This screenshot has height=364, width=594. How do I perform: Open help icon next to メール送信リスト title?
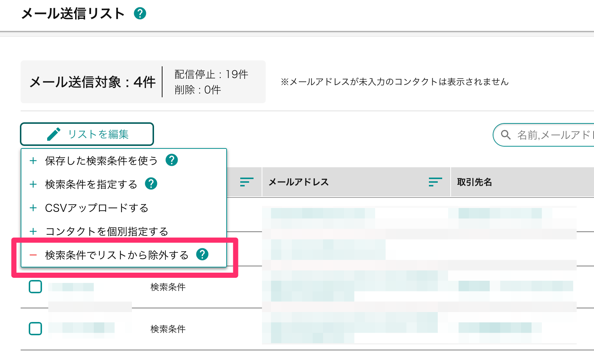coord(140,14)
